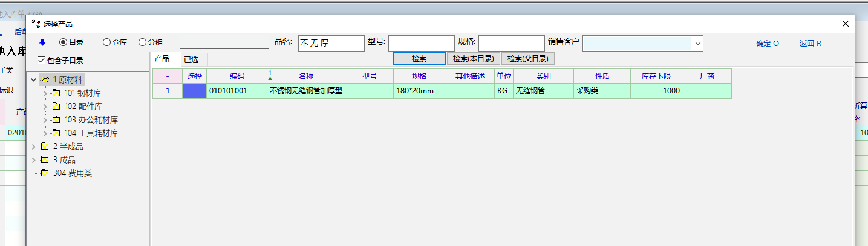Image resolution: width=868 pixels, height=246 pixels.
Task: Click the 2 半成品 yellow folder icon
Action: (x=45, y=147)
